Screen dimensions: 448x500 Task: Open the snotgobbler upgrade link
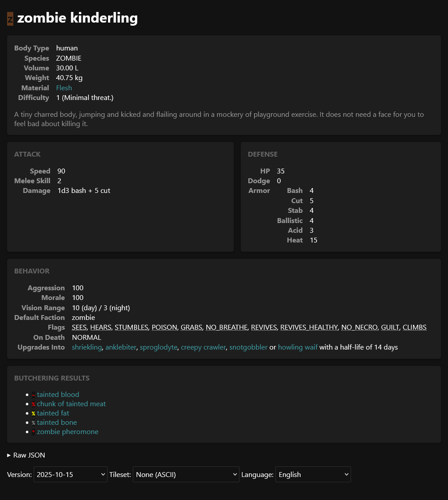(248, 347)
